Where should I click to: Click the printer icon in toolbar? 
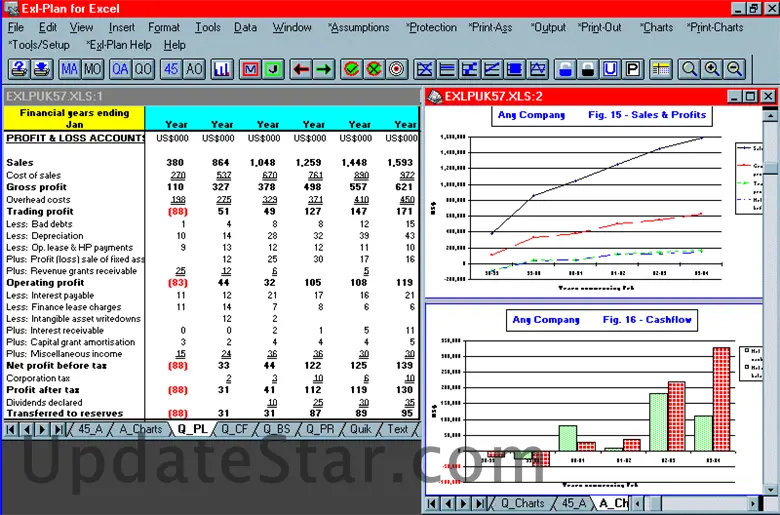click(42, 69)
